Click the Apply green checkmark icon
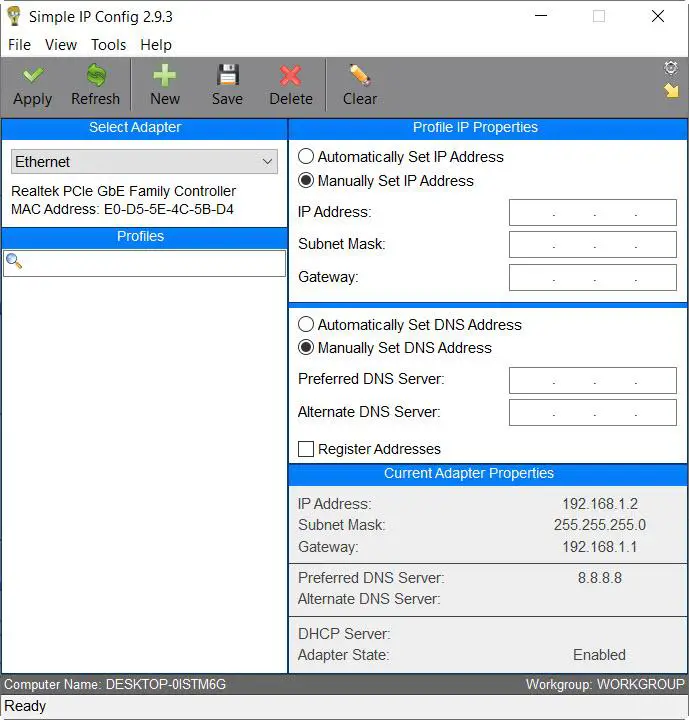 pos(33,75)
